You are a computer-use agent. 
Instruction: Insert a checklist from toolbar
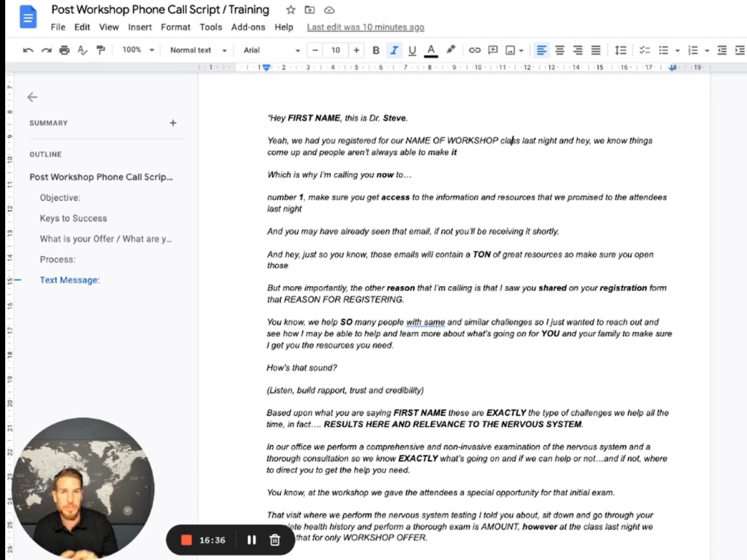pyautogui.click(x=645, y=50)
